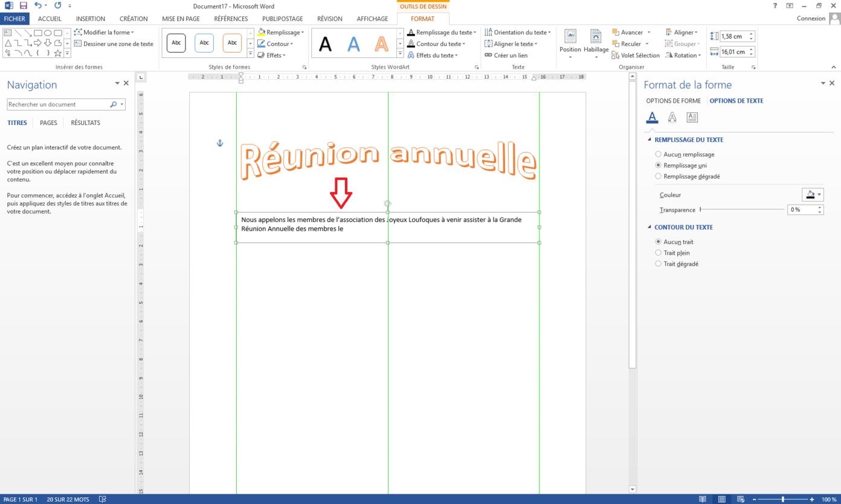Choose Aucun remplissage option

pos(659,154)
